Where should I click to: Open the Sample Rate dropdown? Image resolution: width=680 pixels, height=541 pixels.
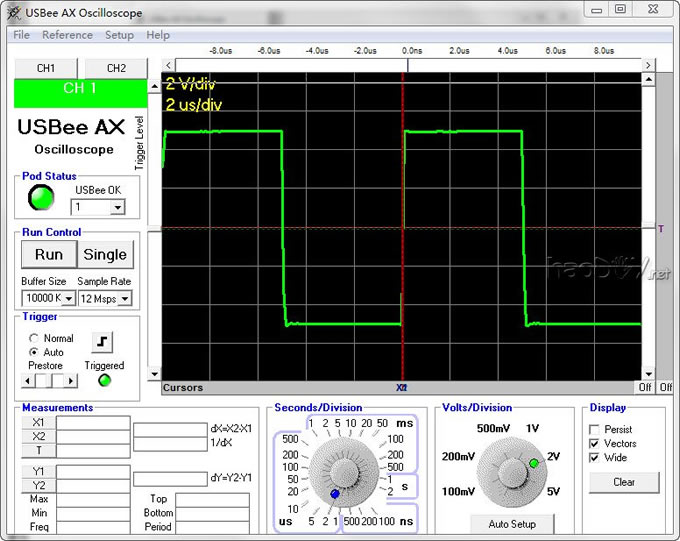pos(125,298)
